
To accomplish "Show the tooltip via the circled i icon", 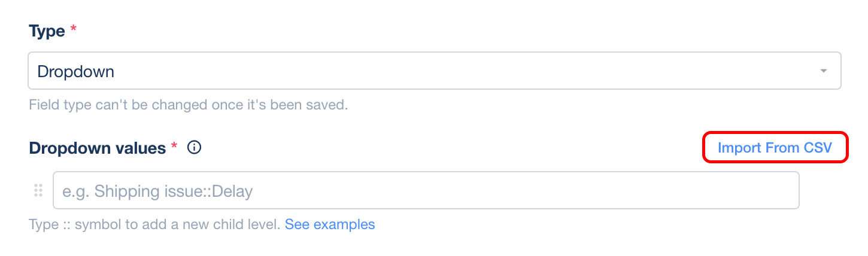I will coord(194,147).
